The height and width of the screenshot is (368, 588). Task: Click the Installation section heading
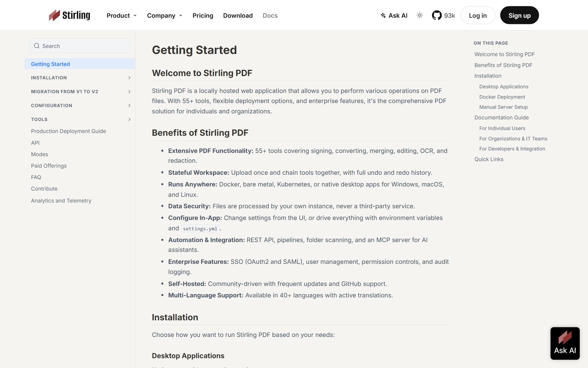coord(175,317)
